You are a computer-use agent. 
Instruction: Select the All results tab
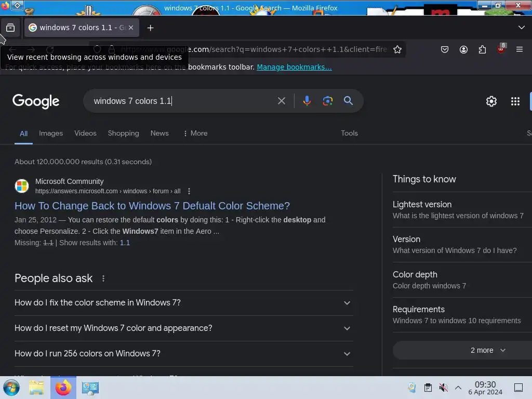(23, 134)
